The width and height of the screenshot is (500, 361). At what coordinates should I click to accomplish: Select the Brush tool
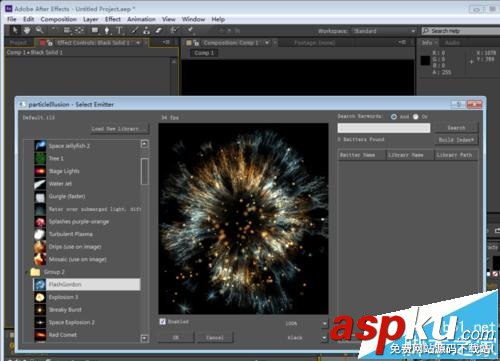134,31
